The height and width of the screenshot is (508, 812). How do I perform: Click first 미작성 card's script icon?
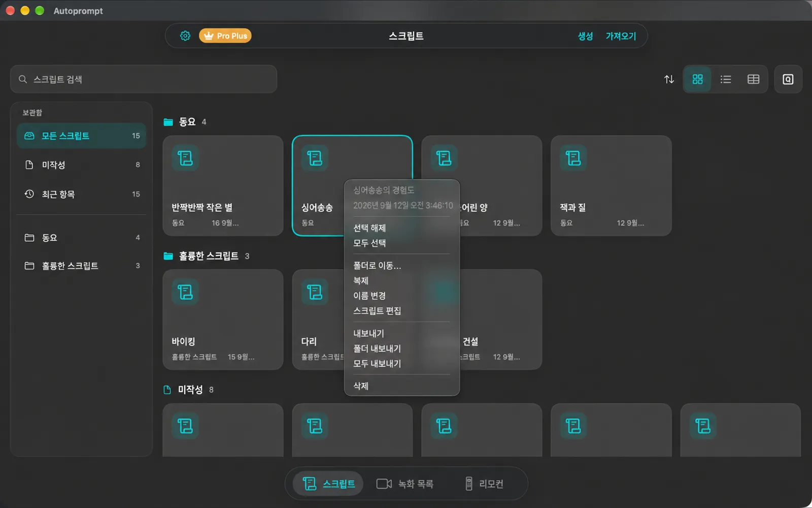click(185, 426)
